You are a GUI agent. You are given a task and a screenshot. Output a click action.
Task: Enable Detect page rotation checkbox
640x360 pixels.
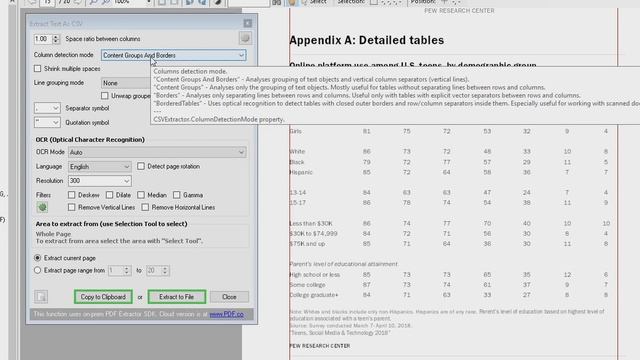pos(141,166)
